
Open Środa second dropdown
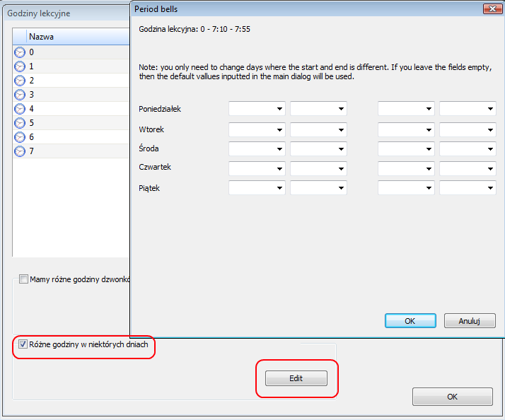click(318, 148)
